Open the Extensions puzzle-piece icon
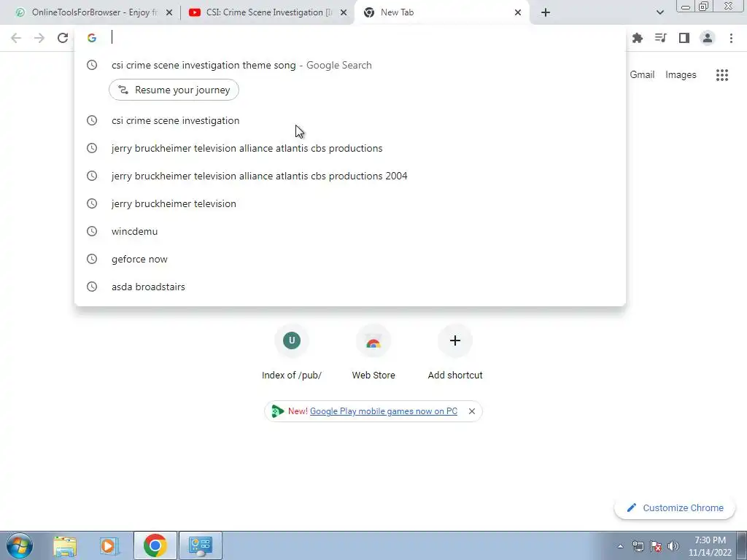This screenshot has width=747, height=560. coord(638,38)
